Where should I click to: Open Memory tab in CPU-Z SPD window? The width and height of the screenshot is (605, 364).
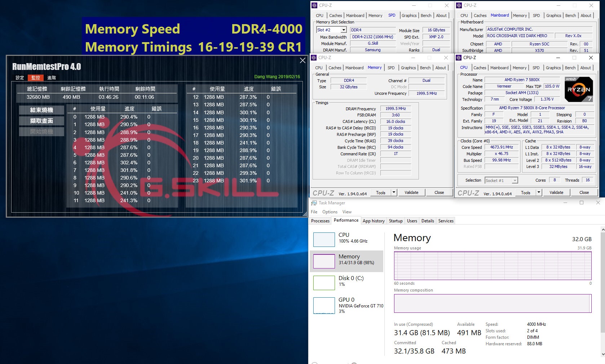pos(375,15)
